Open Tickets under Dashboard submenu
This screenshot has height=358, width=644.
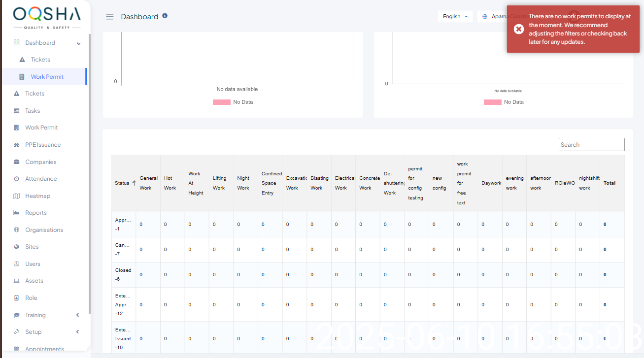[x=40, y=60]
